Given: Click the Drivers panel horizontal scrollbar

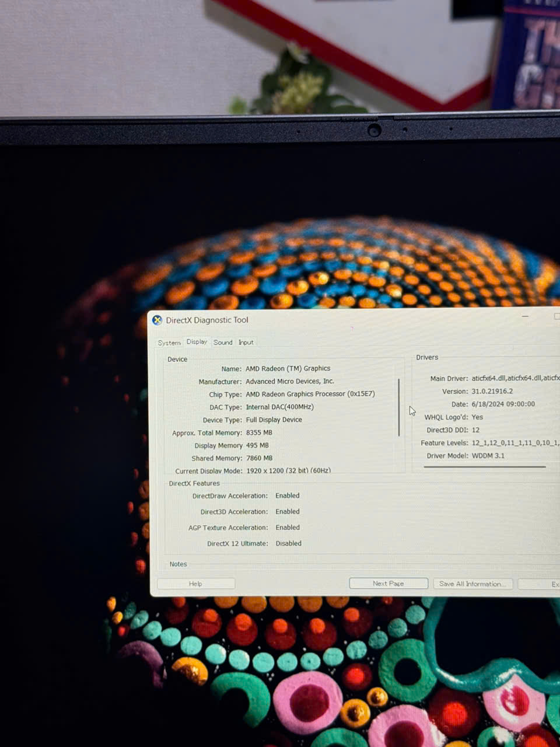Looking at the screenshot, I should (485, 467).
